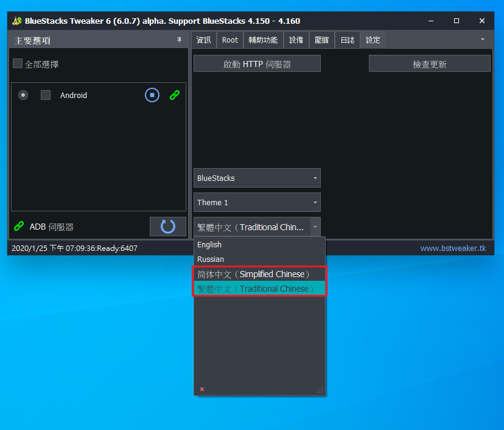The height and width of the screenshot is (430, 504).
Task: Click the 啟動 HTTP 伺服器 button
Action: [x=257, y=64]
